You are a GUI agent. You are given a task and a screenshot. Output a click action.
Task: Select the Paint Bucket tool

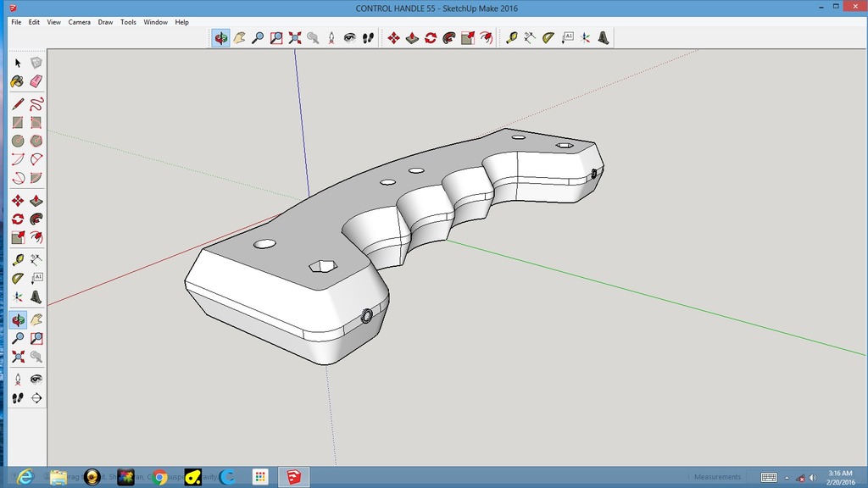[17, 82]
